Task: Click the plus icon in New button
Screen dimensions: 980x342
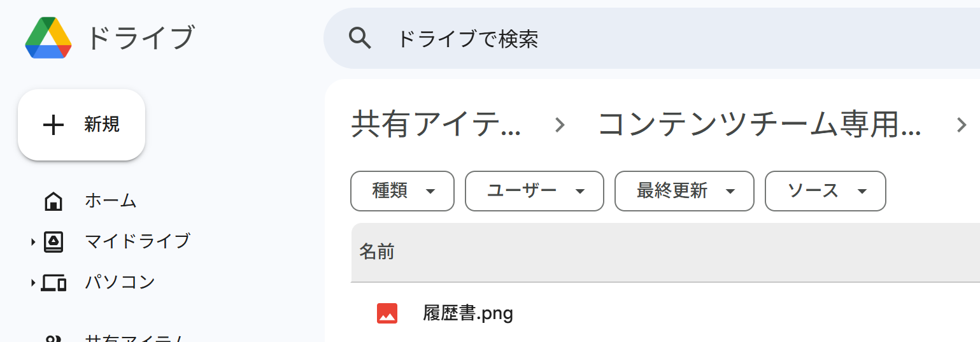Action: [x=53, y=125]
